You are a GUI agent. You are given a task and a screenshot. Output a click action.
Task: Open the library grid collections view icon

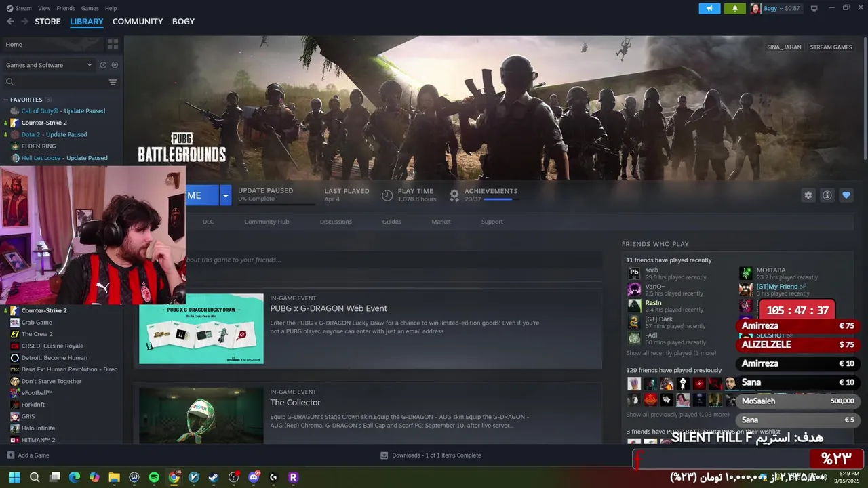113,44
